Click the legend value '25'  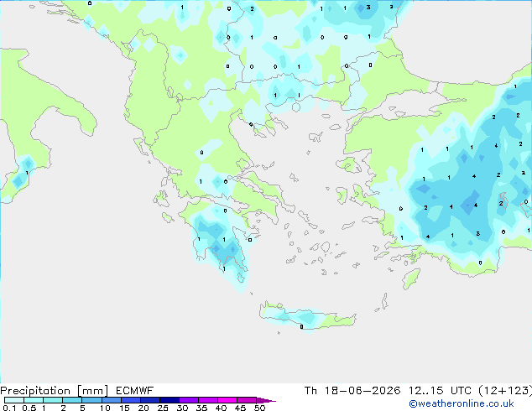(163, 408)
